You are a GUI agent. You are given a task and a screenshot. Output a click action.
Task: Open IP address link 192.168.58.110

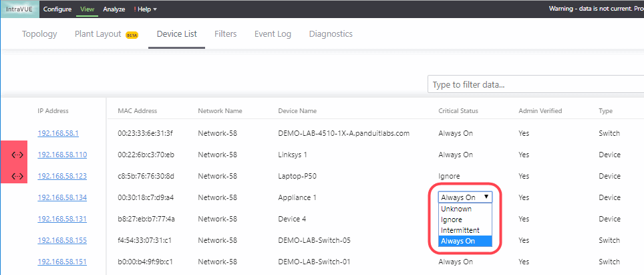pos(62,155)
